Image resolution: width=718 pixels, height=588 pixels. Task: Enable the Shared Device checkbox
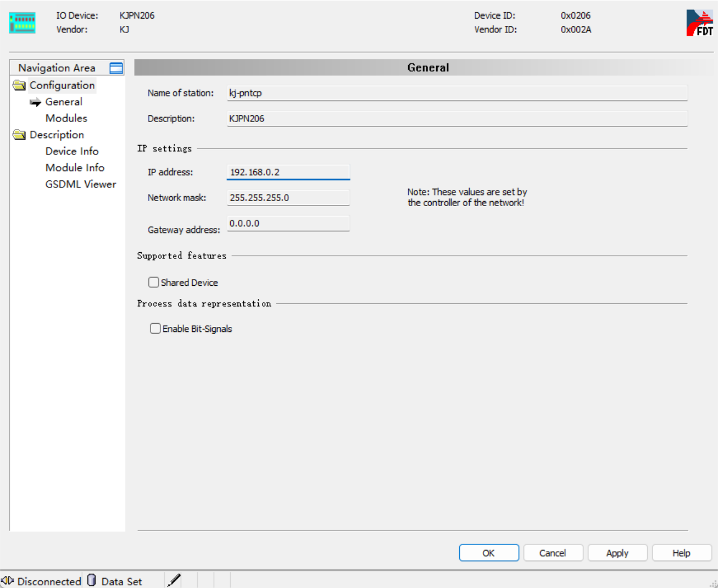pyautogui.click(x=154, y=282)
